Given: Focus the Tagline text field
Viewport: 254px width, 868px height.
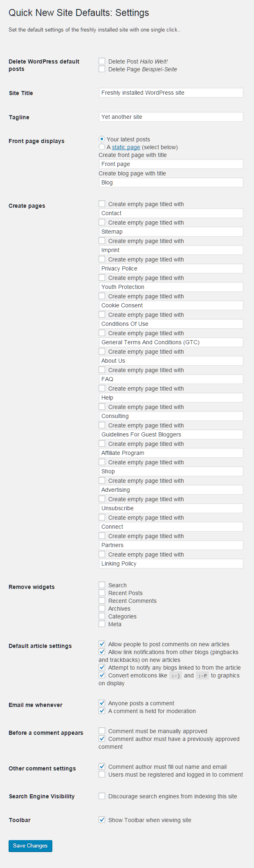Looking at the screenshot, I should pos(171,117).
